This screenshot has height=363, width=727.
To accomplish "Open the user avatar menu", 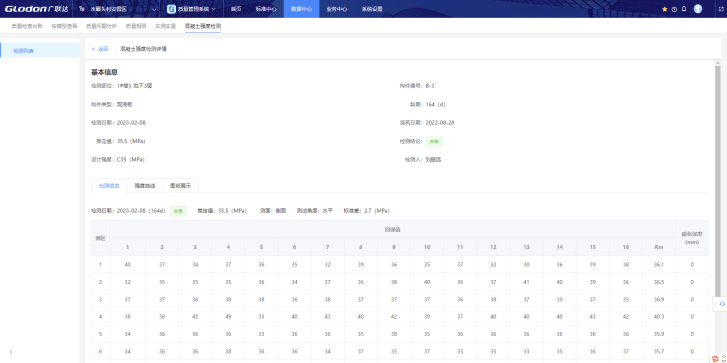I will [x=698, y=8].
